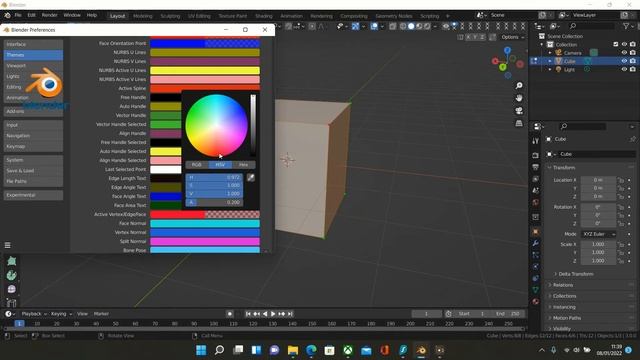This screenshot has width=640, height=360.
Task: Toggle camera view icon in viewport
Action: 519,111
